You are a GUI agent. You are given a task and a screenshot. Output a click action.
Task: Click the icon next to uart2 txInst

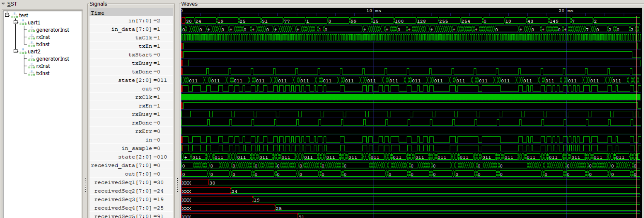point(31,73)
